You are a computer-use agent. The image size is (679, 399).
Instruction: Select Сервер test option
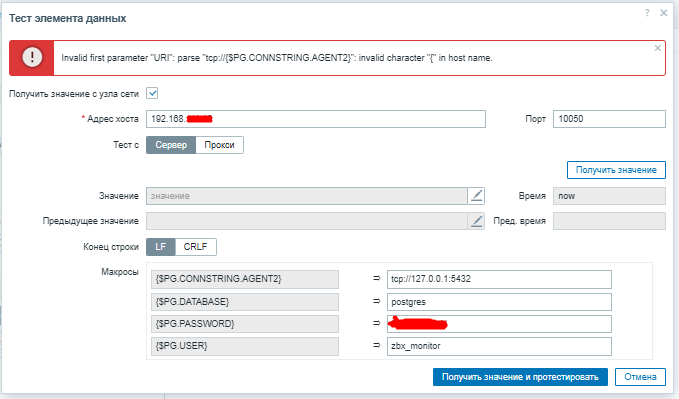171,145
